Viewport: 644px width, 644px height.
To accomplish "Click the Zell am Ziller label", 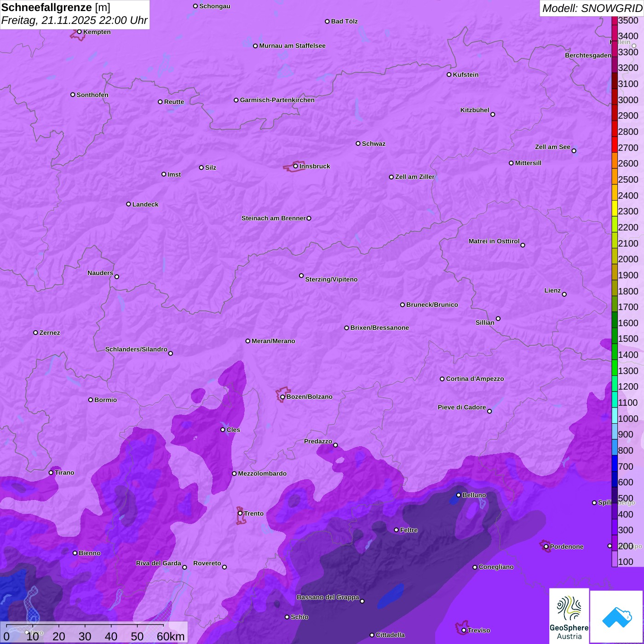I will 415,177.
